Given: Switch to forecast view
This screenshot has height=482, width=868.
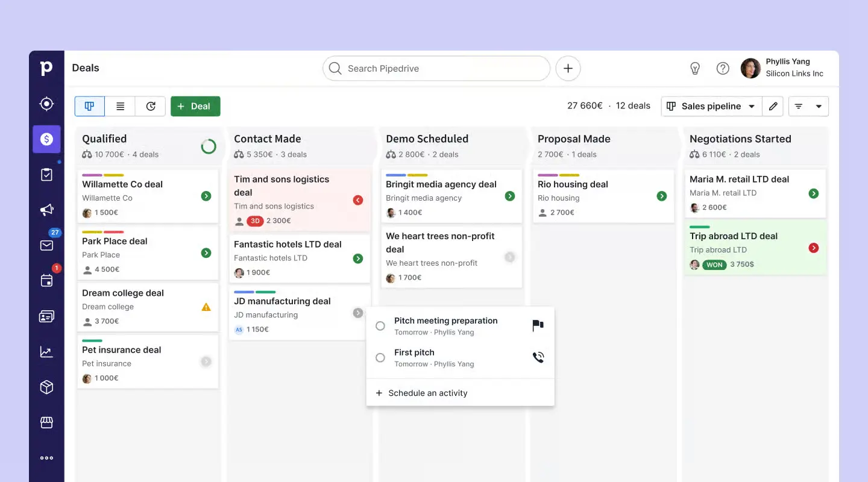Looking at the screenshot, I should pos(151,106).
